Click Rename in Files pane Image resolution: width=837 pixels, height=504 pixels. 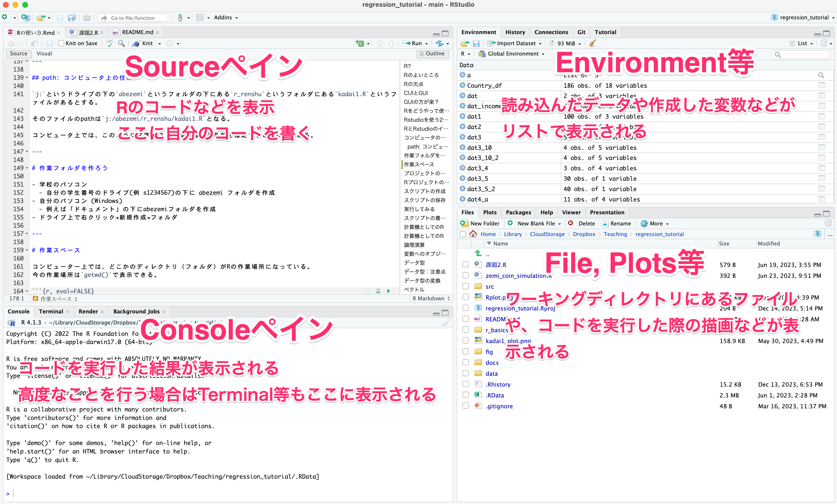616,223
